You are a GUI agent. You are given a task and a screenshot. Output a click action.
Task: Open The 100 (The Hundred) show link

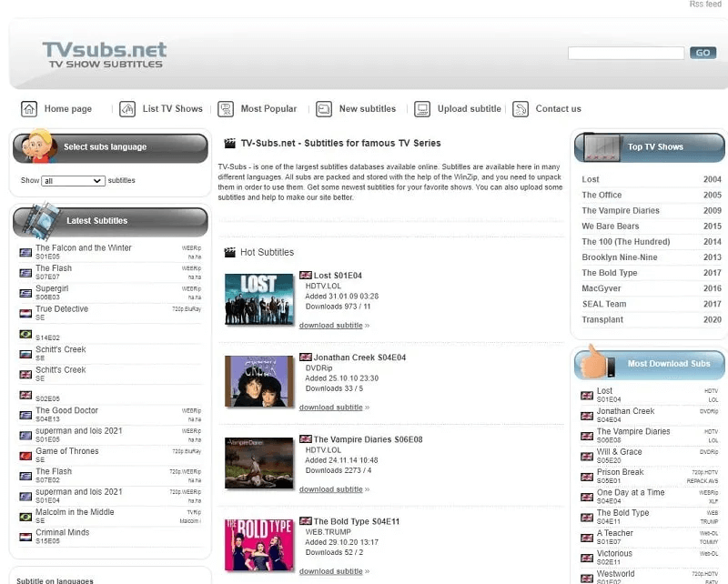click(x=626, y=241)
